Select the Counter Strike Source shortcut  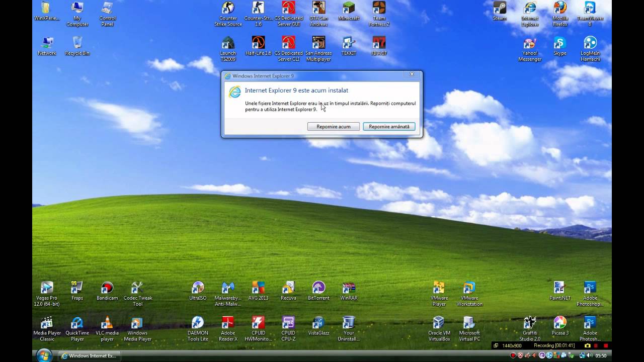tap(228, 14)
